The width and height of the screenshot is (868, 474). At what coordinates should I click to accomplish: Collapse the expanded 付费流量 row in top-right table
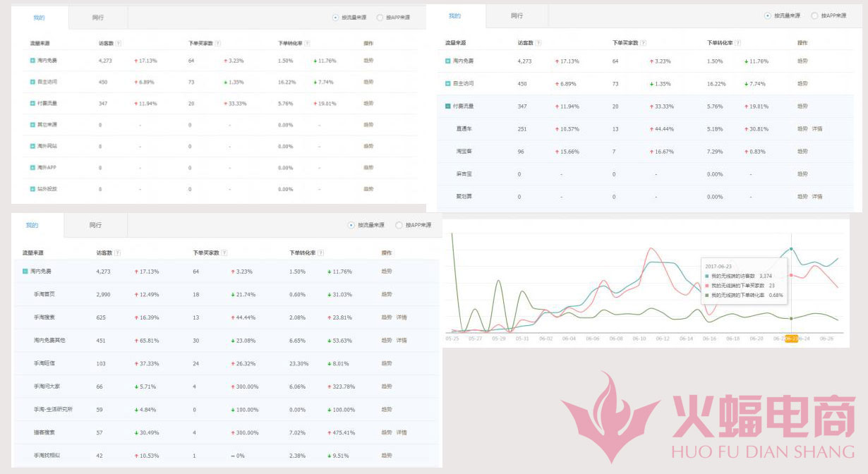(x=448, y=107)
